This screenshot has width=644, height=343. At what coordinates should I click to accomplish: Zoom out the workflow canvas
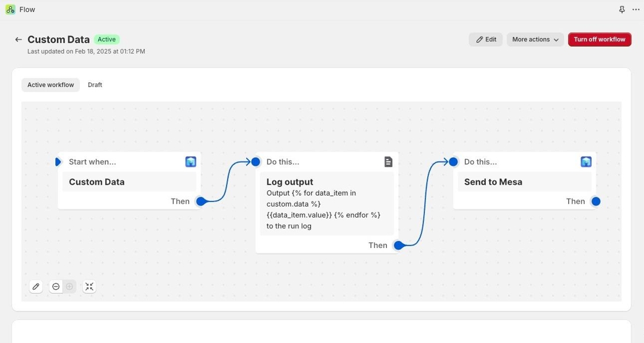click(x=56, y=287)
